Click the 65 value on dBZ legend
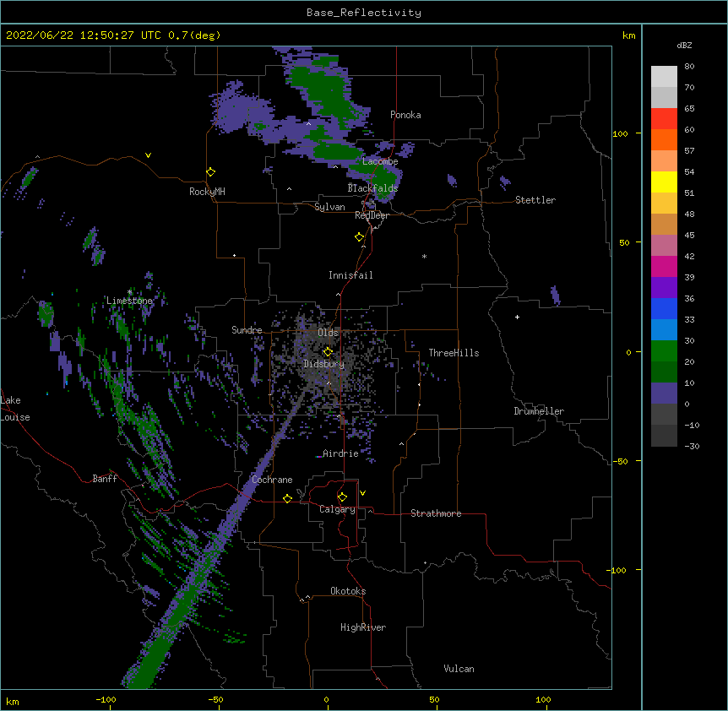 (689, 109)
